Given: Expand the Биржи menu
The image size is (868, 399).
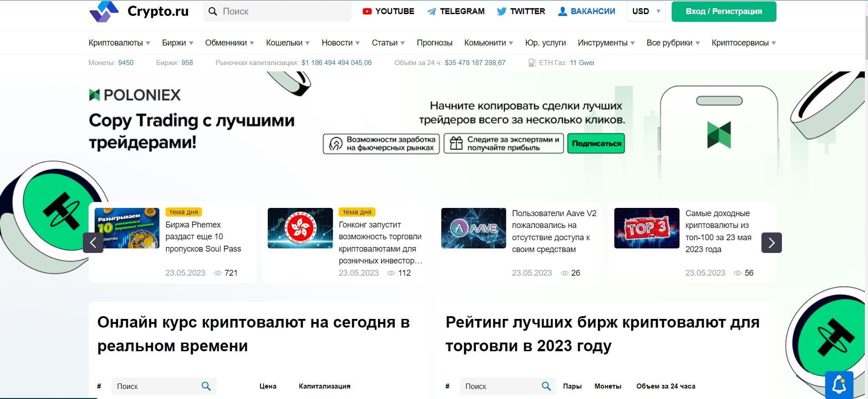Looking at the screenshot, I should tap(178, 43).
